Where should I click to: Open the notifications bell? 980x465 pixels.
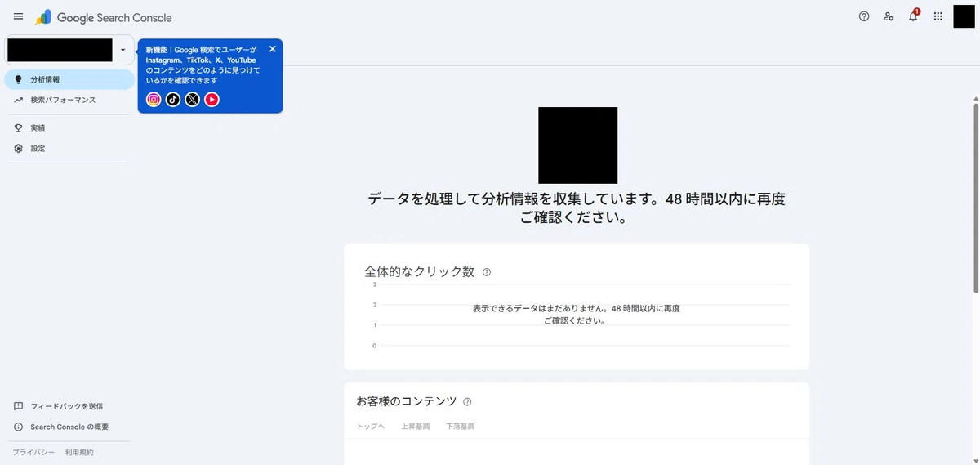913,16
